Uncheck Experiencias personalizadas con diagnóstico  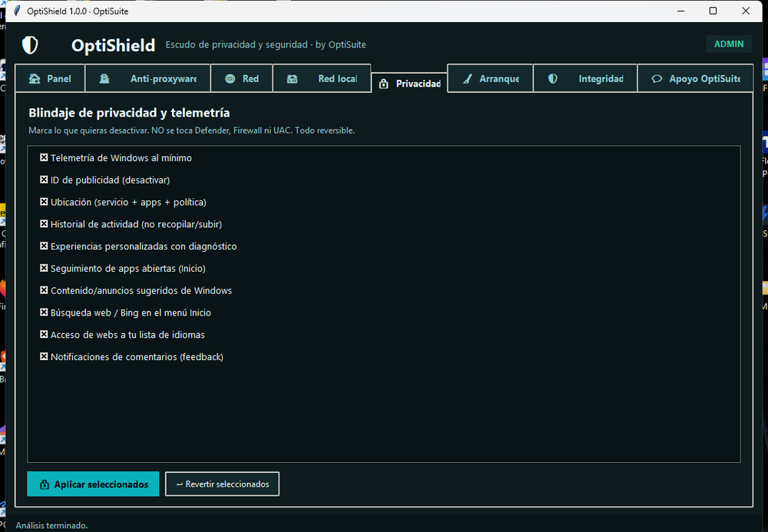pyautogui.click(x=44, y=246)
